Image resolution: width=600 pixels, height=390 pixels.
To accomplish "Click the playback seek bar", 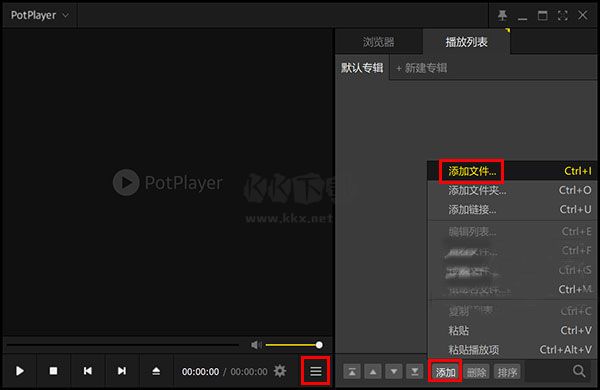I will [x=122, y=345].
